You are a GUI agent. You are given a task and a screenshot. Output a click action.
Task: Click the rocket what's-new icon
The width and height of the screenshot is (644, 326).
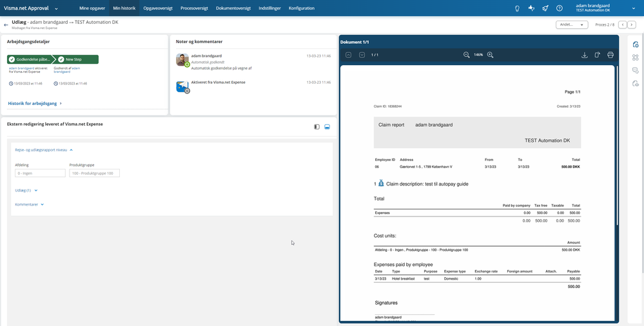click(545, 8)
